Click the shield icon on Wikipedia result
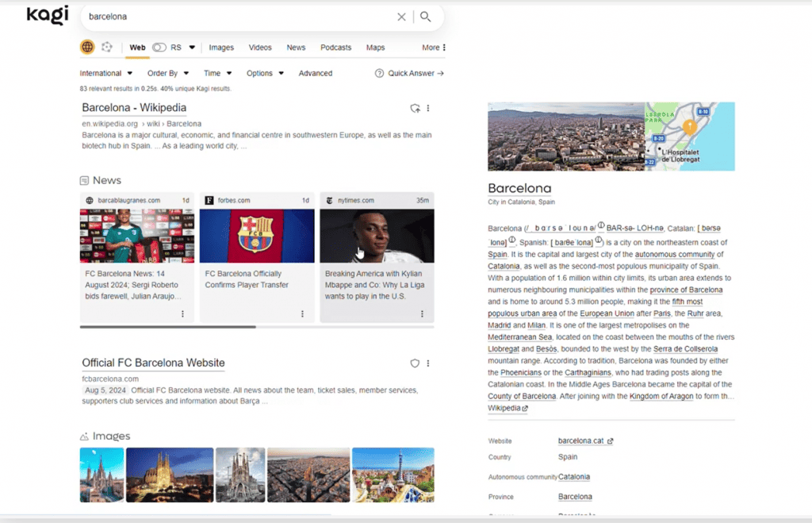The width and height of the screenshot is (812, 523). 415,109
